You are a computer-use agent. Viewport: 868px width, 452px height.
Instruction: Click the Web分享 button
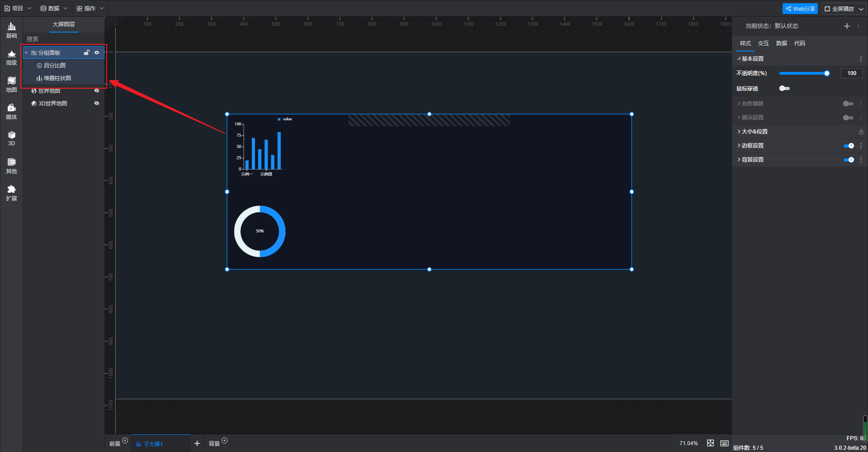[x=800, y=9]
